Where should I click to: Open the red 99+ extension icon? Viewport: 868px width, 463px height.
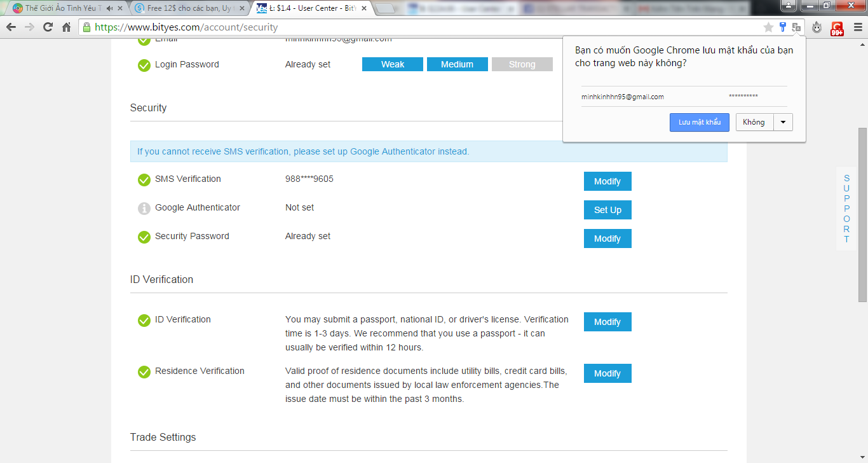click(837, 28)
